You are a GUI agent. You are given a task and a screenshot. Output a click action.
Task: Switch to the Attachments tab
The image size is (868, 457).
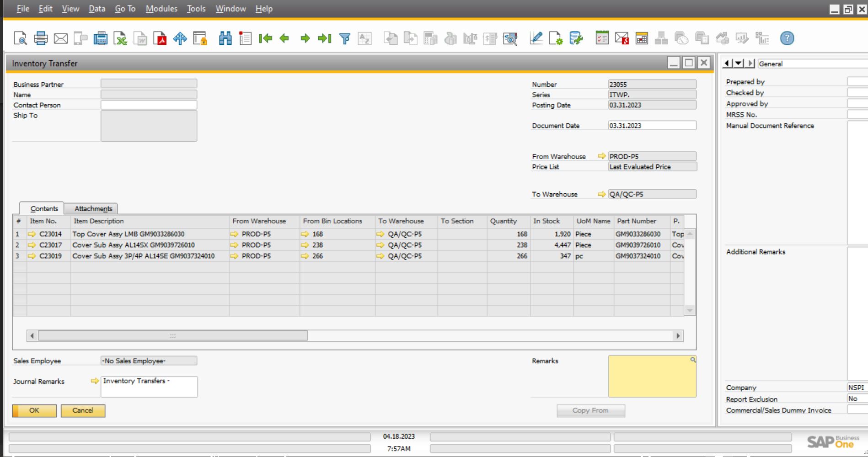tap(93, 208)
